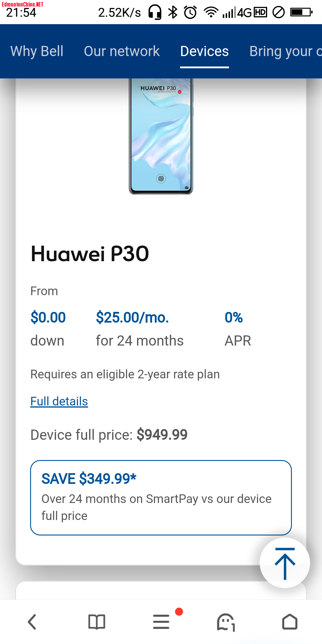Tap the headphones status icon

pos(155,13)
